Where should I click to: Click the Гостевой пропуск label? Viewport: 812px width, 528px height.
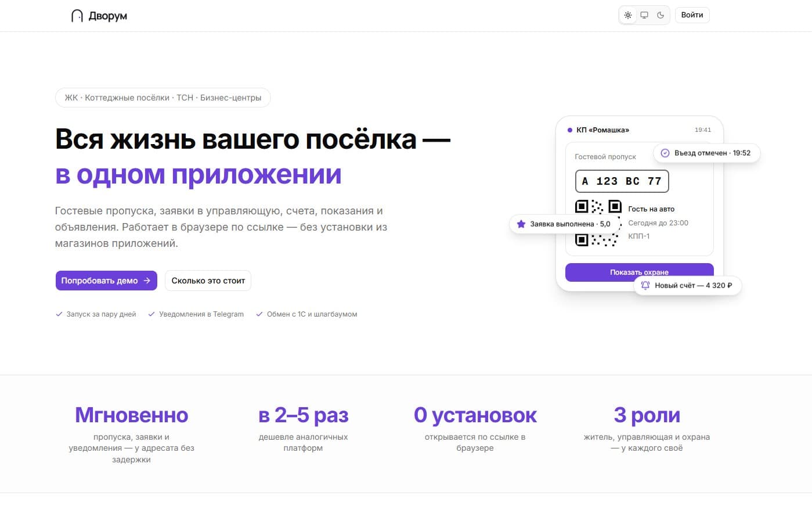605,157
